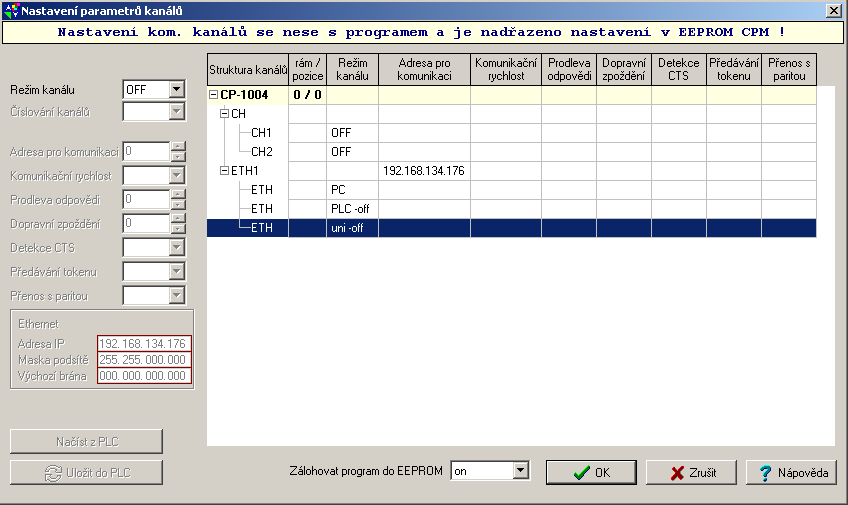Open Nápověda help button

(x=791, y=473)
